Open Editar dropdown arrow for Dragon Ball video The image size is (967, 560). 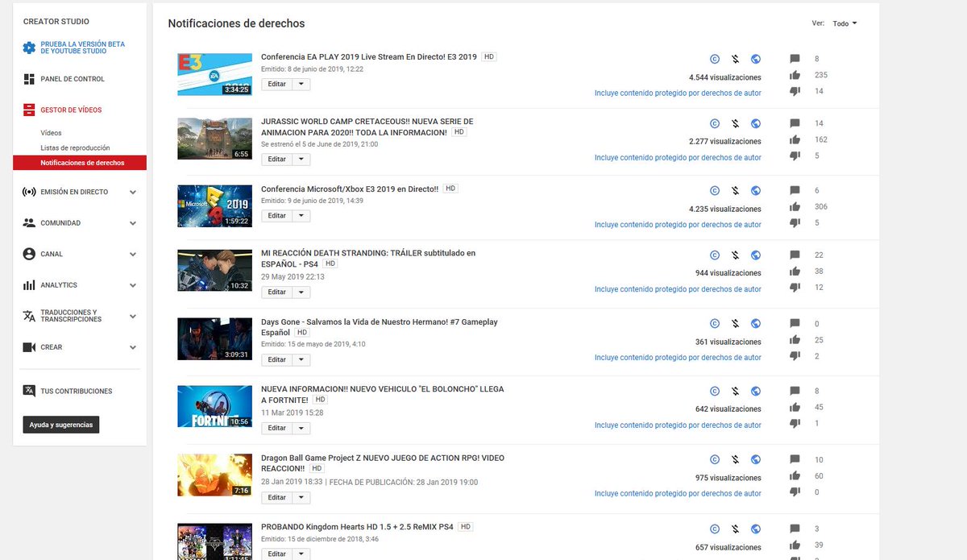301,498
